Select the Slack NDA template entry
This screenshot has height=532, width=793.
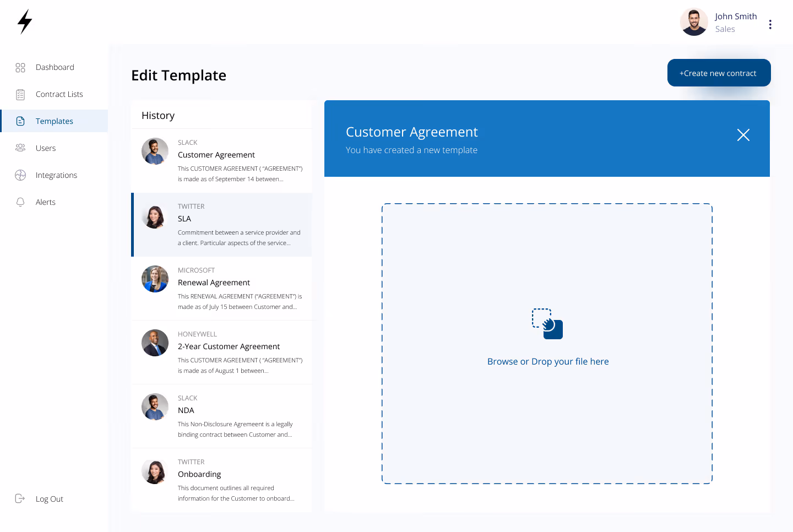pyautogui.click(x=222, y=416)
